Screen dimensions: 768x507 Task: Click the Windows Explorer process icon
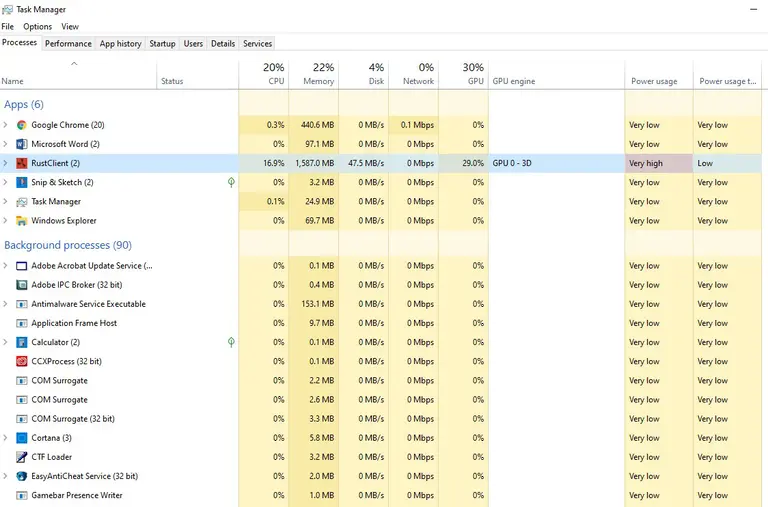(22, 220)
